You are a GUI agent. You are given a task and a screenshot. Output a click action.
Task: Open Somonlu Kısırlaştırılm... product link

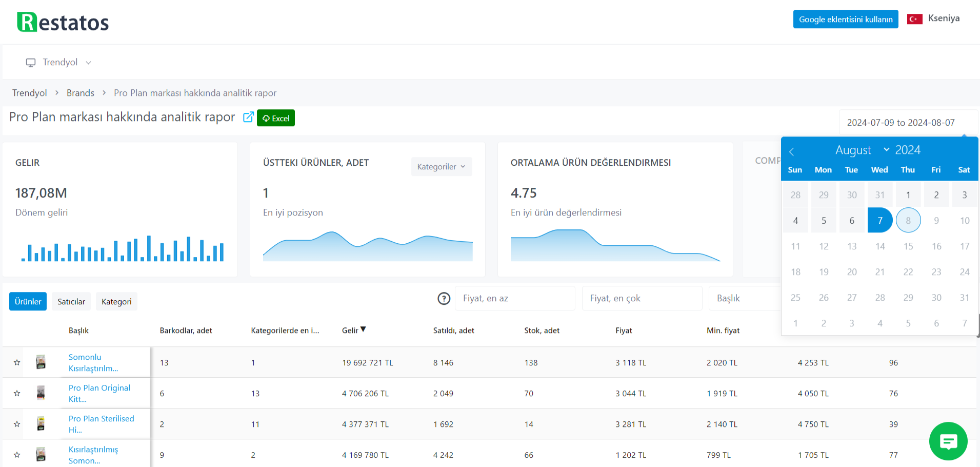pos(93,362)
